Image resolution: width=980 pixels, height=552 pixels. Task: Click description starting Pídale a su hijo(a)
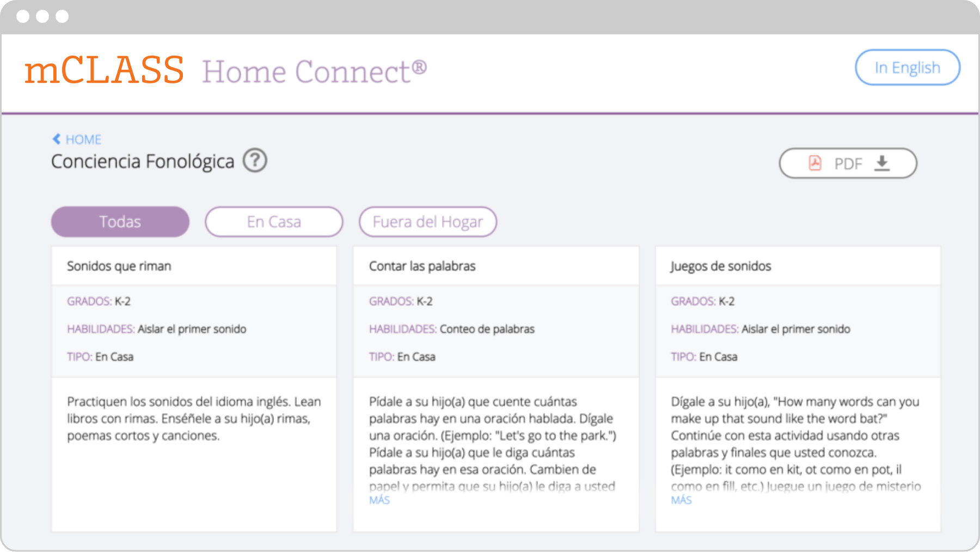tap(493, 444)
